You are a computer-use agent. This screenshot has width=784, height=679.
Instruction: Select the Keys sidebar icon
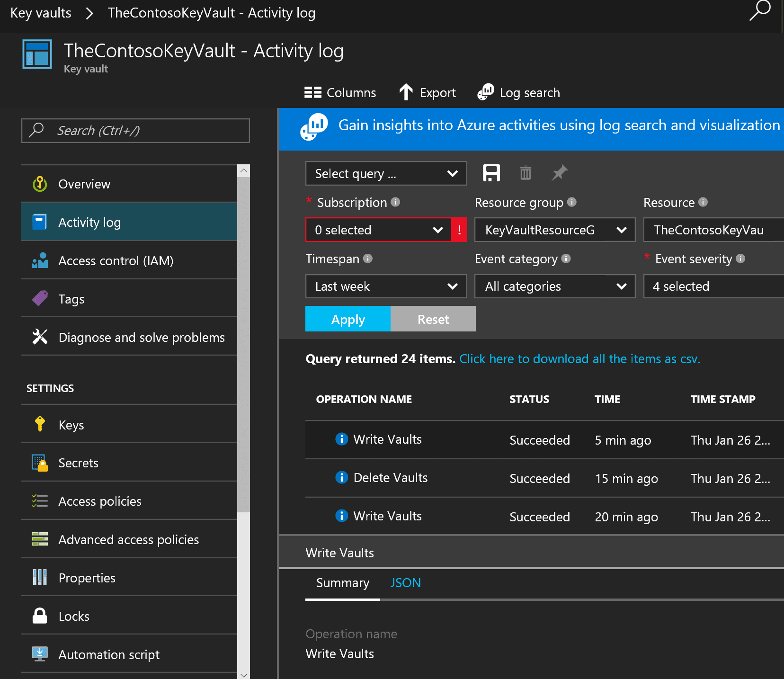click(x=40, y=424)
